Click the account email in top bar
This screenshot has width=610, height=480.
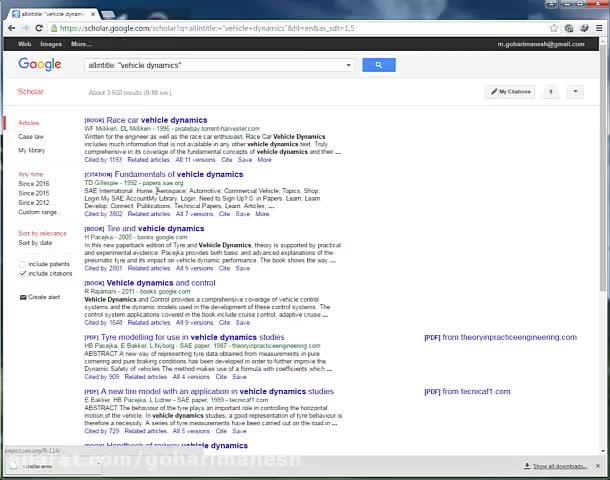pos(541,44)
